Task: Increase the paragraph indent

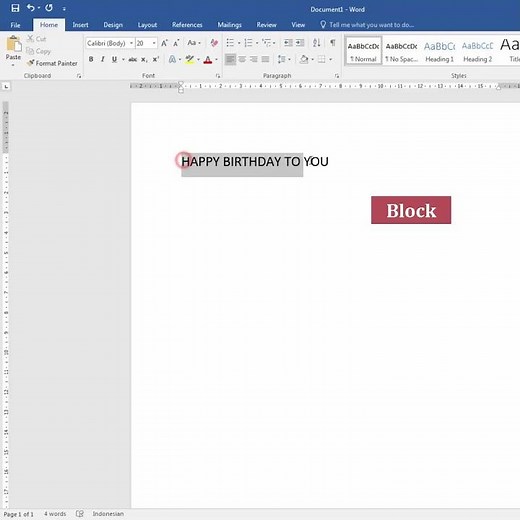Action: pyautogui.click(x=300, y=43)
